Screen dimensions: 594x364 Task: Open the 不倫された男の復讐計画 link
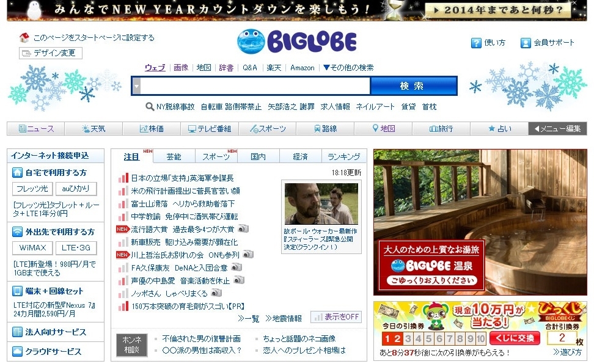201,338
